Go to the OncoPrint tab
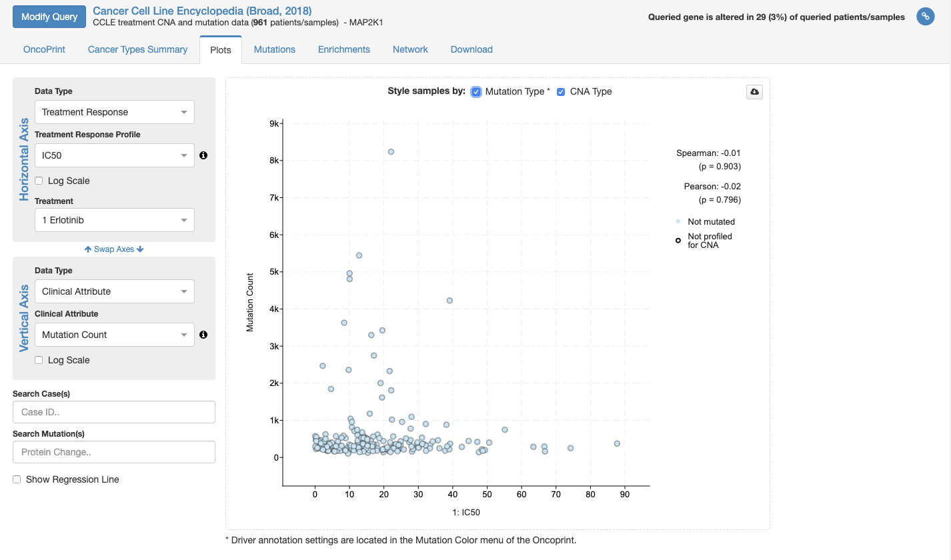 click(x=43, y=49)
